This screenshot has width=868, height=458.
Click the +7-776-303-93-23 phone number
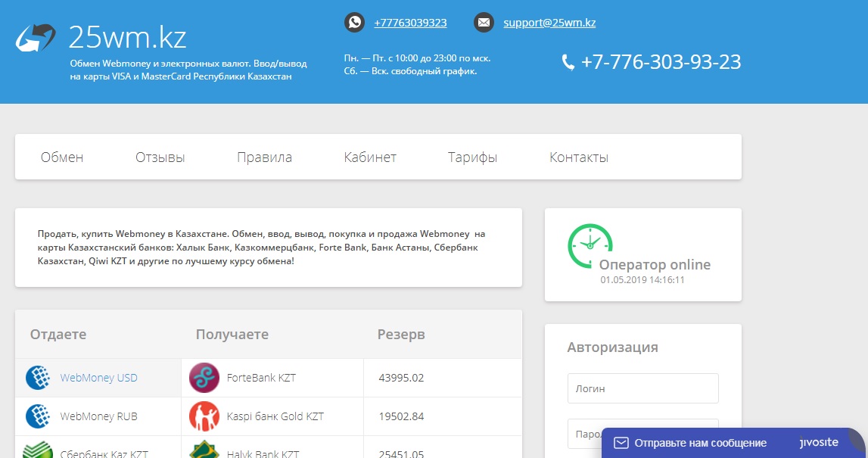pos(661,62)
